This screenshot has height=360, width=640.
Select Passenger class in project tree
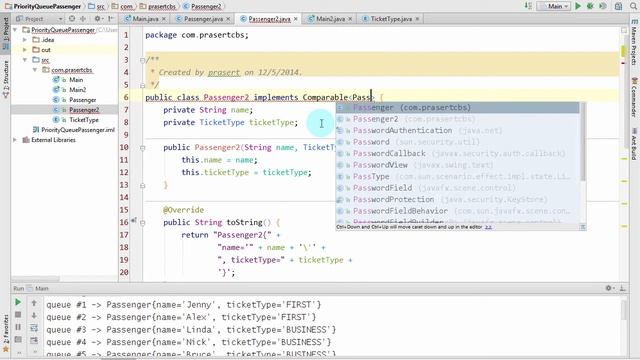pos(82,100)
